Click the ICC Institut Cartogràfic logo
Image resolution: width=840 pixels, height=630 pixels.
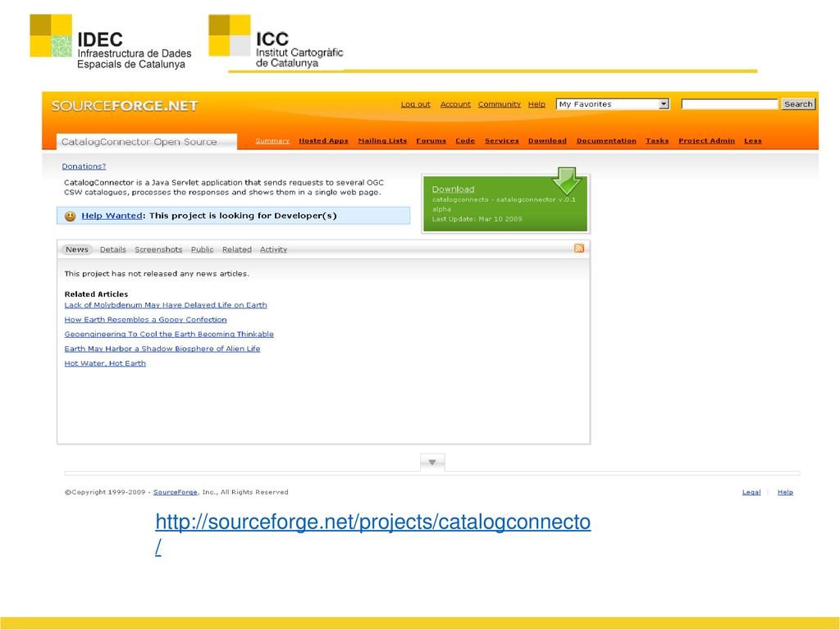pyautogui.click(x=276, y=42)
